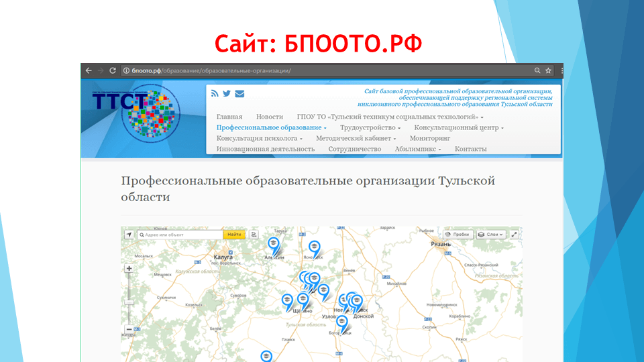Open the Инновационная деятельность menu item
The image size is (644, 362).
point(266,149)
